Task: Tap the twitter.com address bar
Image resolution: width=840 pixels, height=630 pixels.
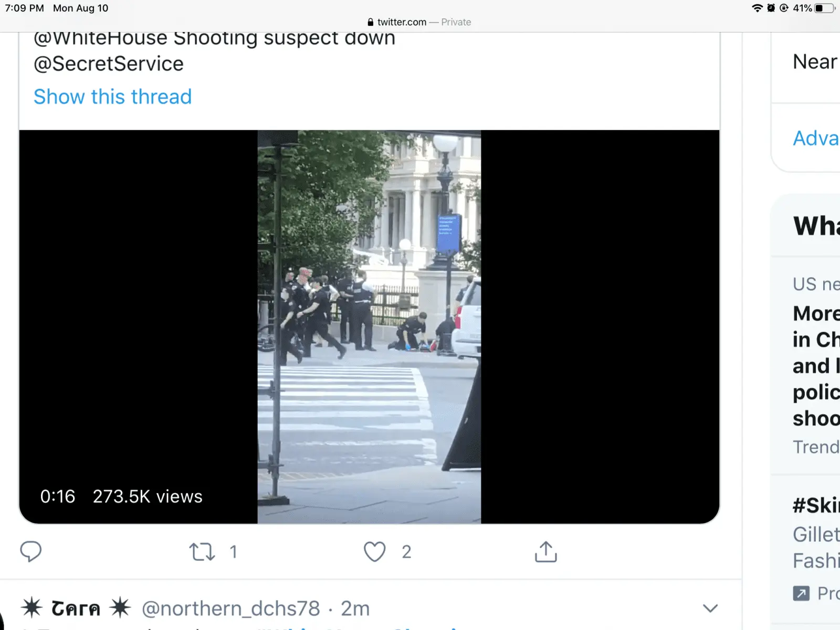Action: click(419, 22)
